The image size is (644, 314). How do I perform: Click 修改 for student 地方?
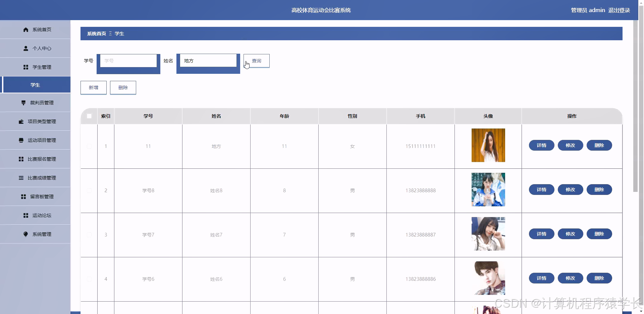pyautogui.click(x=571, y=145)
